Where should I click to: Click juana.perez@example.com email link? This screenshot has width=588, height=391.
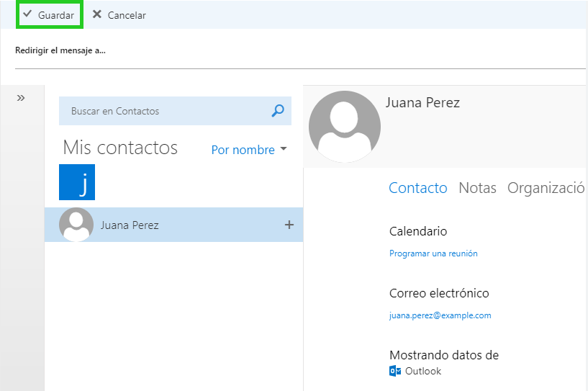(x=440, y=315)
